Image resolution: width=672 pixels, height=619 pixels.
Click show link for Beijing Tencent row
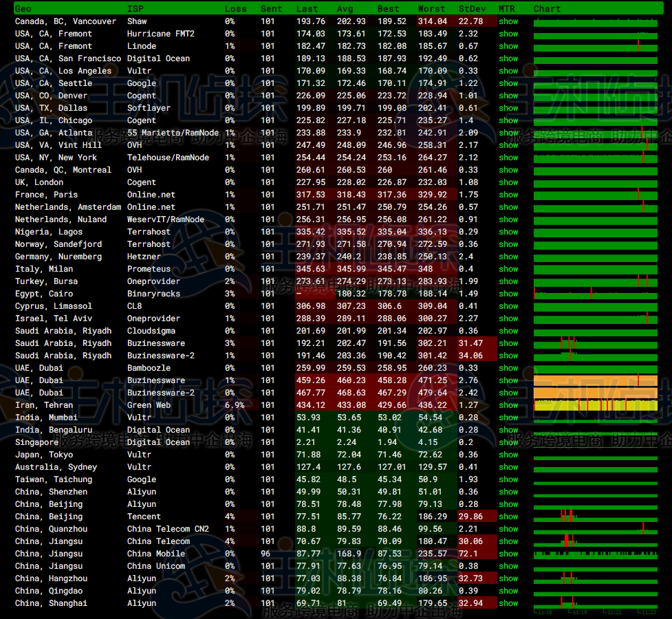[508, 517]
